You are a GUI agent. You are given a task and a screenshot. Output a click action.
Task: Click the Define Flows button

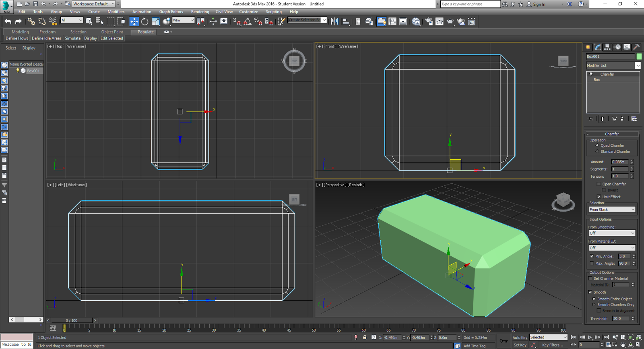pyautogui.click(x=17, y=38)
